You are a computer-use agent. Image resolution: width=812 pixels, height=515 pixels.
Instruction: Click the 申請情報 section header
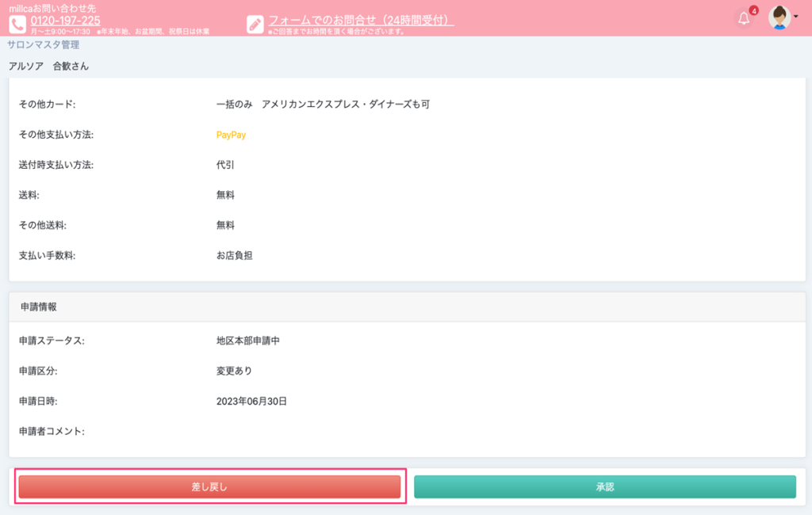click(38, 307)
